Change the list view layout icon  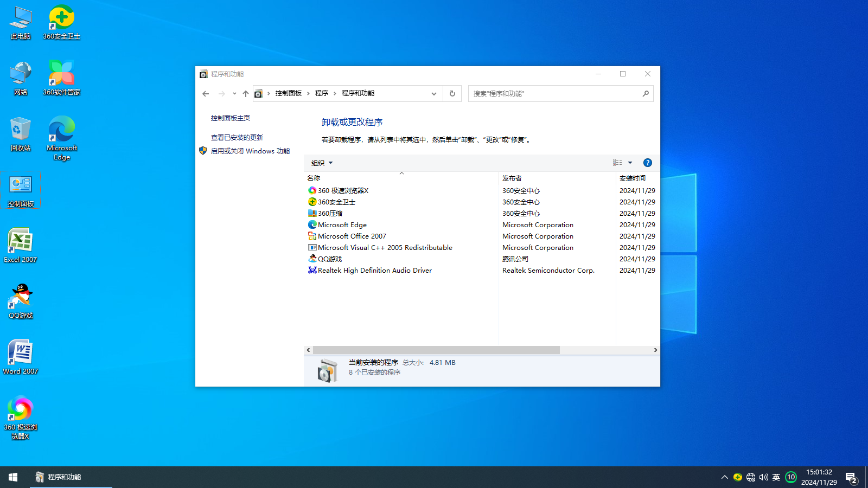pyautogui.click(x=617, y=163)
